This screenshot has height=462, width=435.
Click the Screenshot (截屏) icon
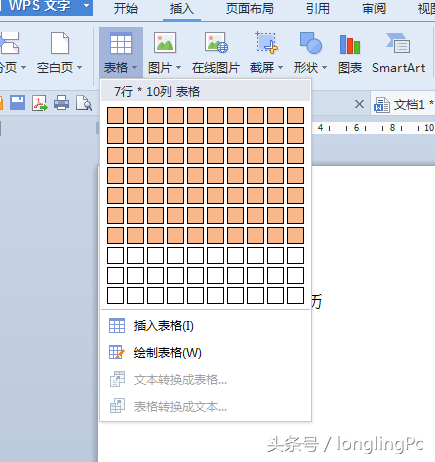266,43
